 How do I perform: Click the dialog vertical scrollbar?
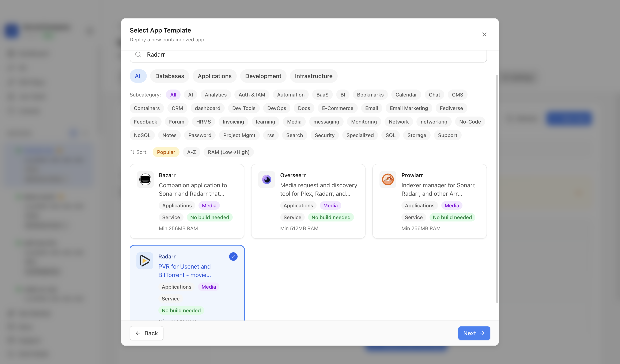click(497, 189)
